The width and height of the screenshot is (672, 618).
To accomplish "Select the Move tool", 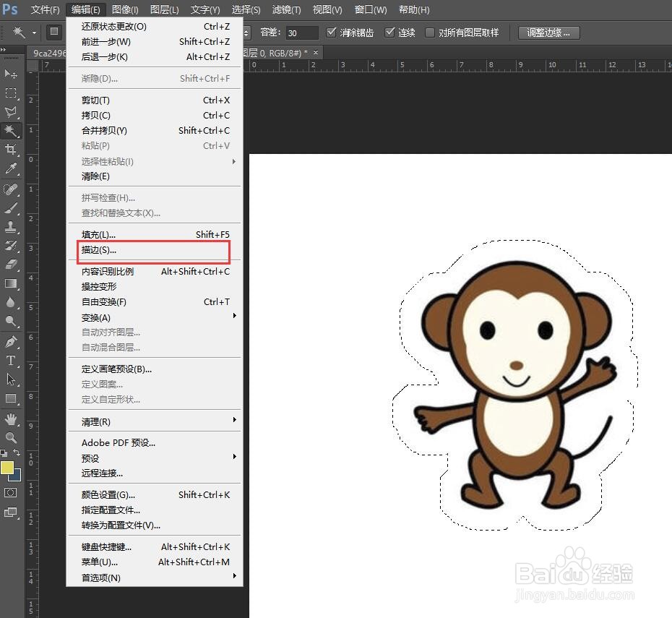I will pos(10,74).
